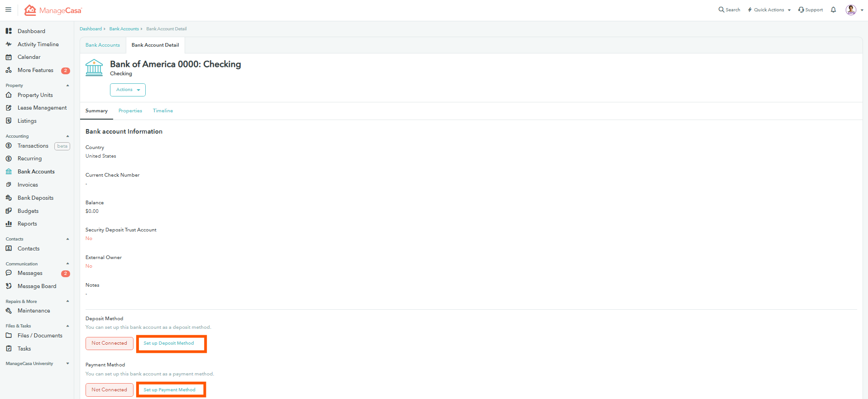The width and height of the screenshot is (868, 399).
Task: Expand the Actions dropdown
Action: (x=128, y=90)
